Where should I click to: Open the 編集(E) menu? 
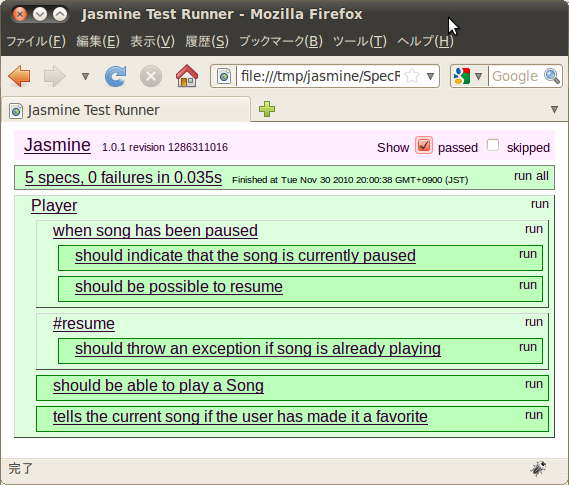pos(98,41)
